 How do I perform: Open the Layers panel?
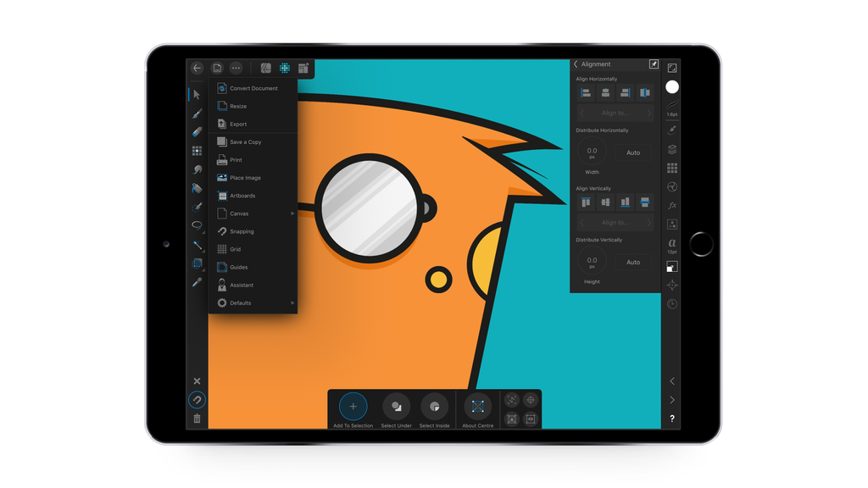coord(672,148)
